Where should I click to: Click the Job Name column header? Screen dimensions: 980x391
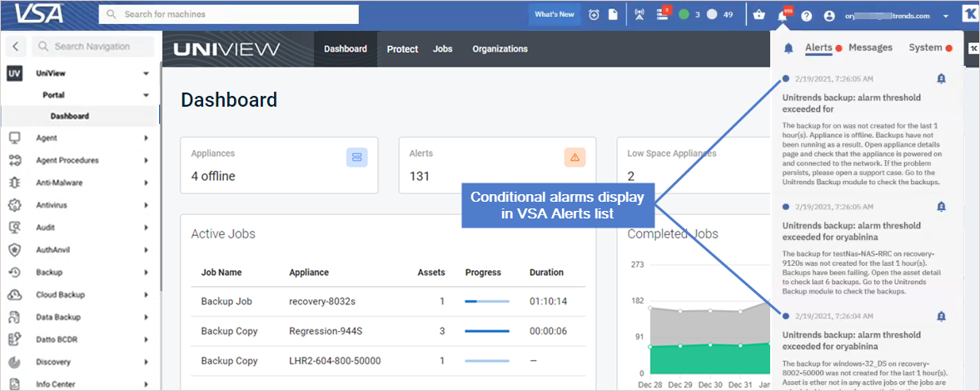click(221, 273)
